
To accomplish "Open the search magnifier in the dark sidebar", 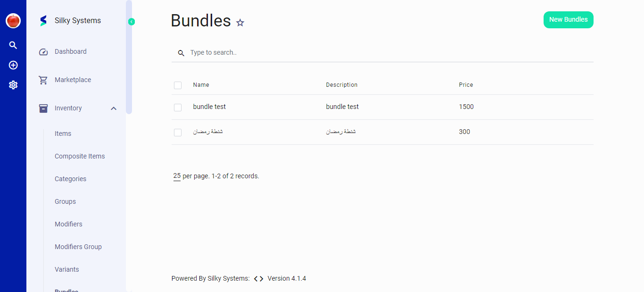I will (x=13, y=45).
